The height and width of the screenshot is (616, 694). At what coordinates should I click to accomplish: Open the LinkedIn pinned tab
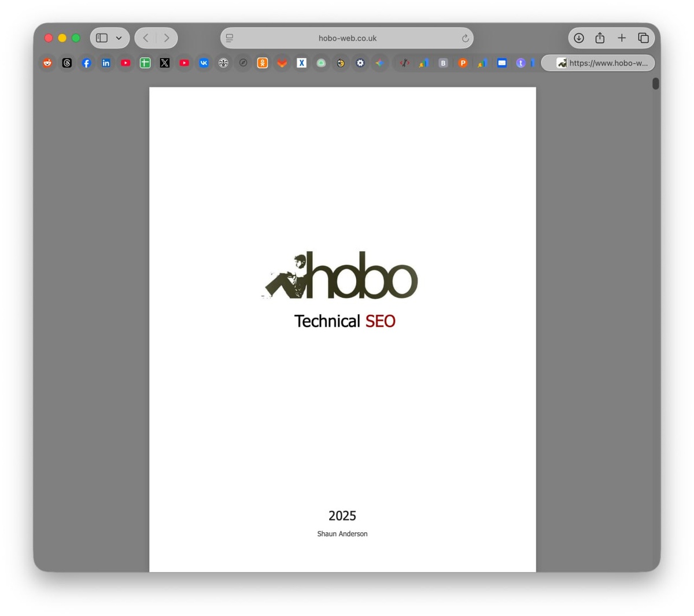(106, 63)
